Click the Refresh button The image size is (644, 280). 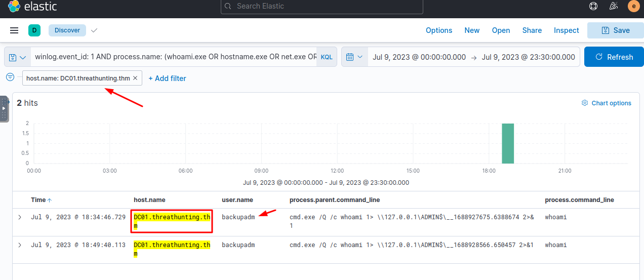(614, 57)
